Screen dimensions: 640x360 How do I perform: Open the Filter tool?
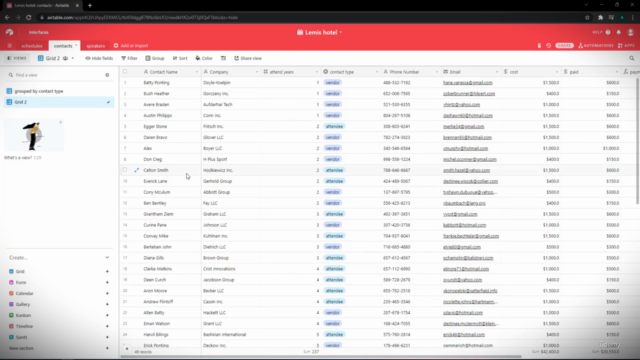[x=129, y=58]
